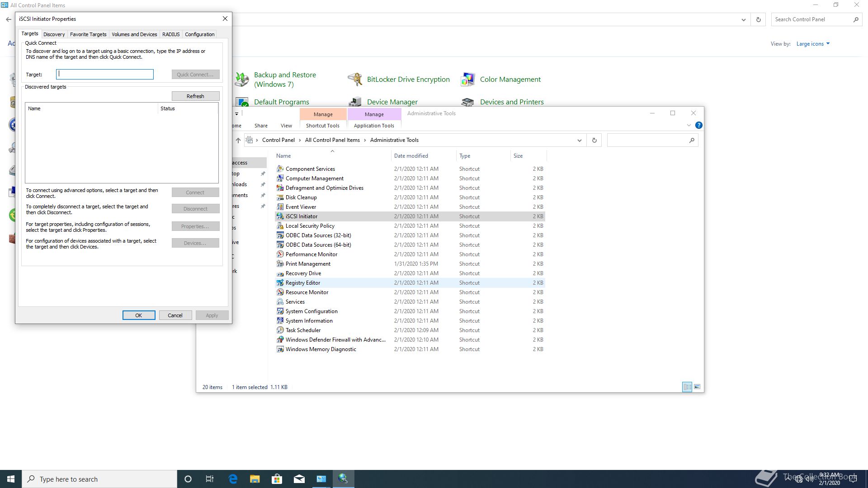Click the Disk Cleanup icon
868x488 pixels.
(280, 197)
